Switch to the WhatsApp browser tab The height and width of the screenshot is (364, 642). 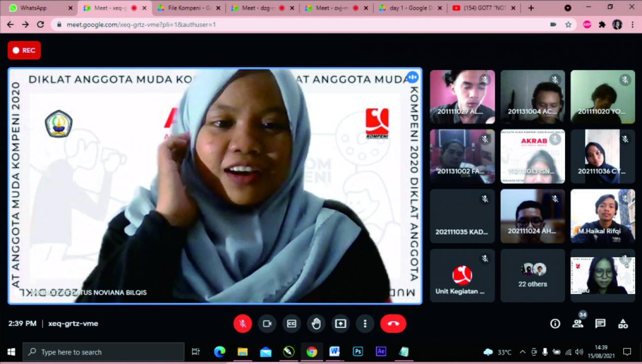click(39, 8)
